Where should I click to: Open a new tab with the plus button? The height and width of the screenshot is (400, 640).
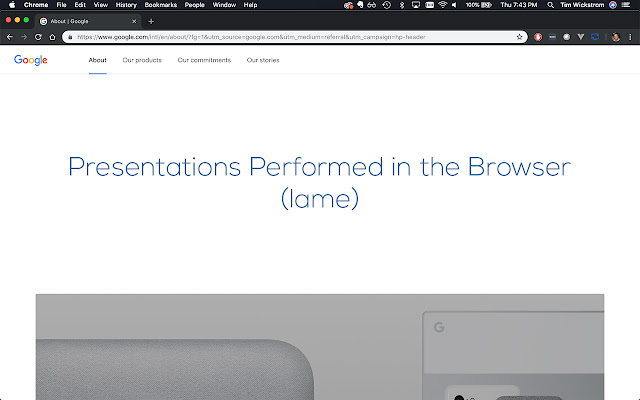[x=151, y=21]
